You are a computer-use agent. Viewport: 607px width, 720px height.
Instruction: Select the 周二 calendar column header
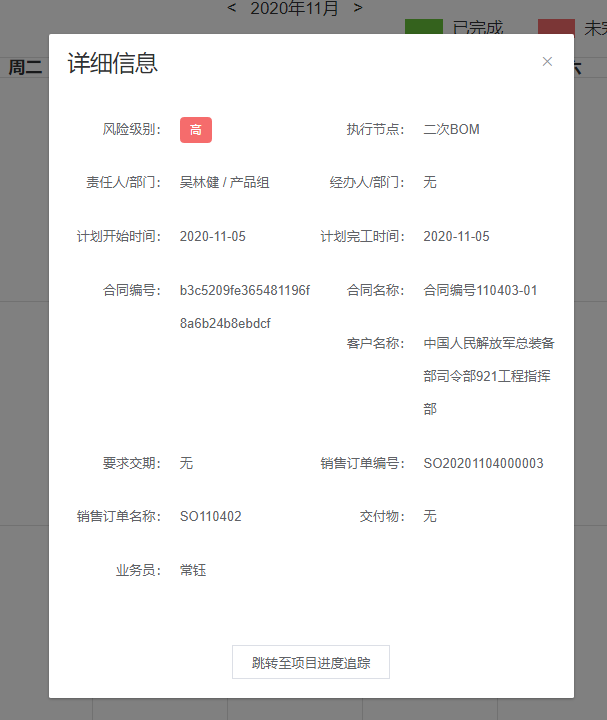(25, 68)
